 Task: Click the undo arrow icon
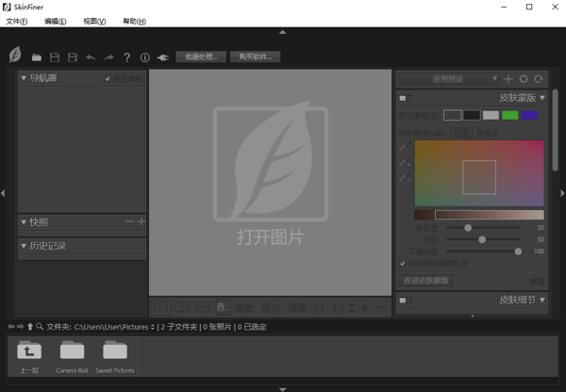91,57
